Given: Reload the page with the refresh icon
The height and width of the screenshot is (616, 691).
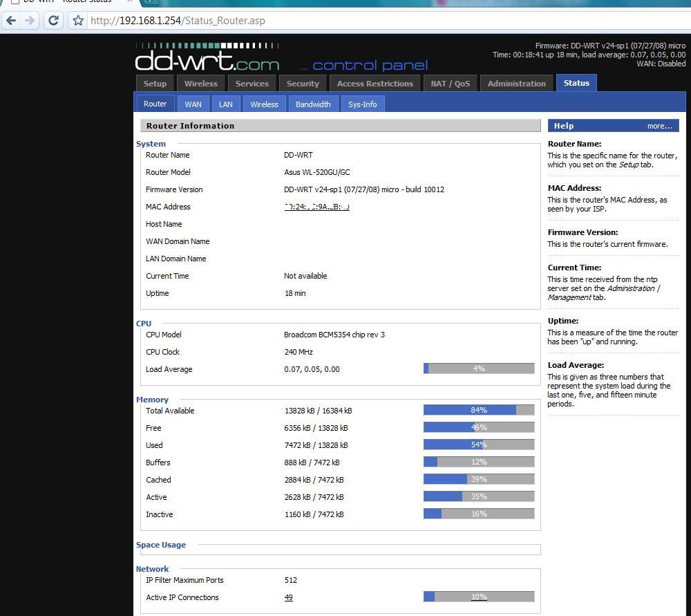Looking at the screenshot, I should pos(53,20).
